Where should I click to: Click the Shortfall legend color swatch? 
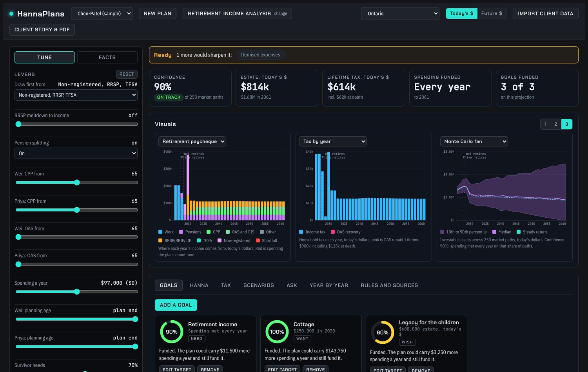click(258, 240)
